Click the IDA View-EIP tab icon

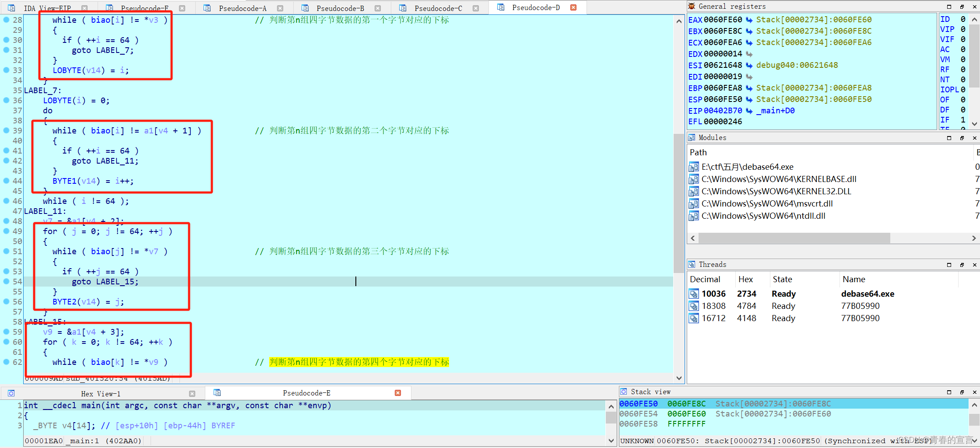11,7
